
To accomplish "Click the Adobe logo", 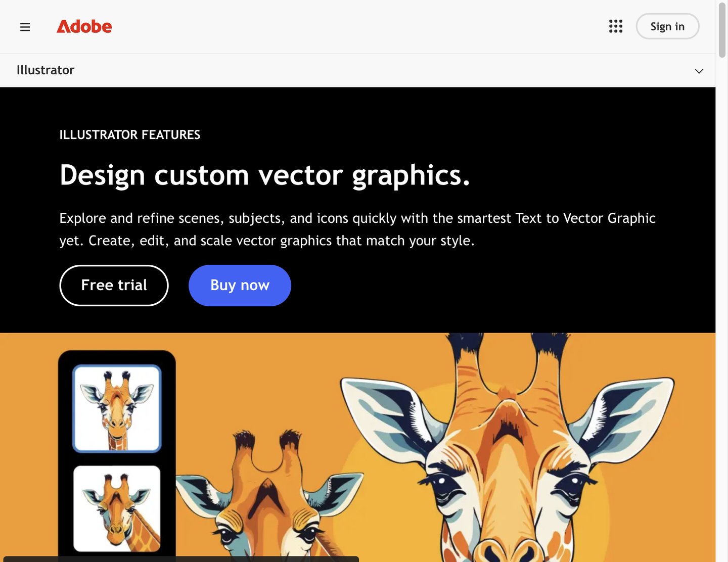I will pyautogui.click(x=84, y=26).
